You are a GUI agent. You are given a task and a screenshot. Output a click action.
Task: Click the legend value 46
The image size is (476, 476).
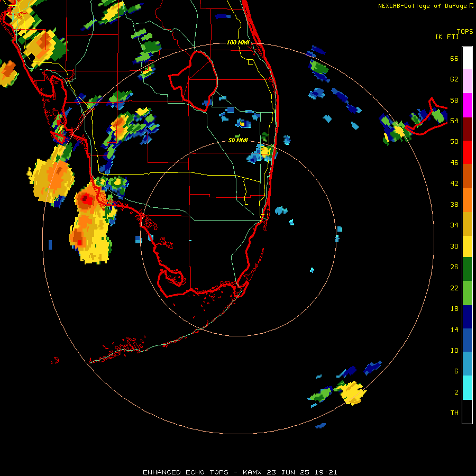[x=454, y=163]
